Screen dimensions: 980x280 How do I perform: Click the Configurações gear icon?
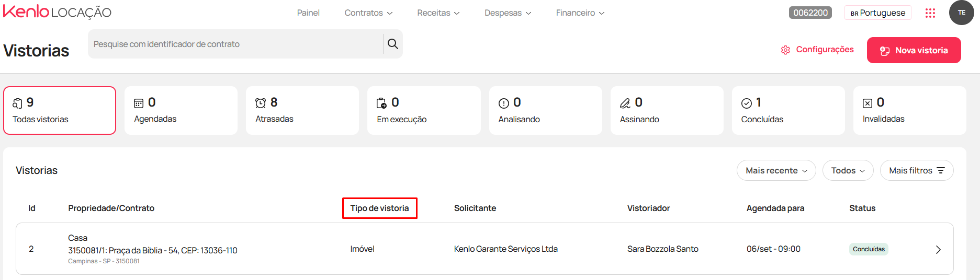785,50
